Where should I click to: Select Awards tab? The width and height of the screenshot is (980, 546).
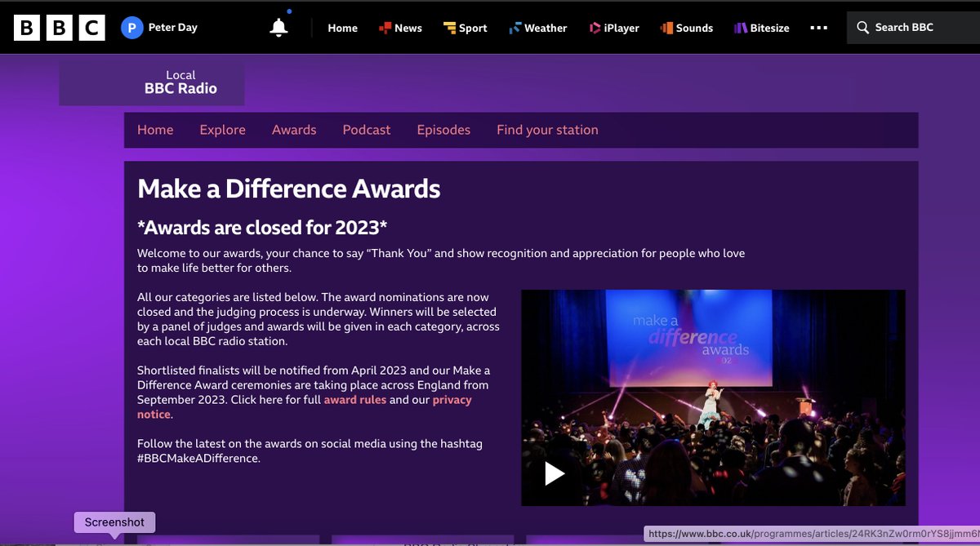point(294,130)
